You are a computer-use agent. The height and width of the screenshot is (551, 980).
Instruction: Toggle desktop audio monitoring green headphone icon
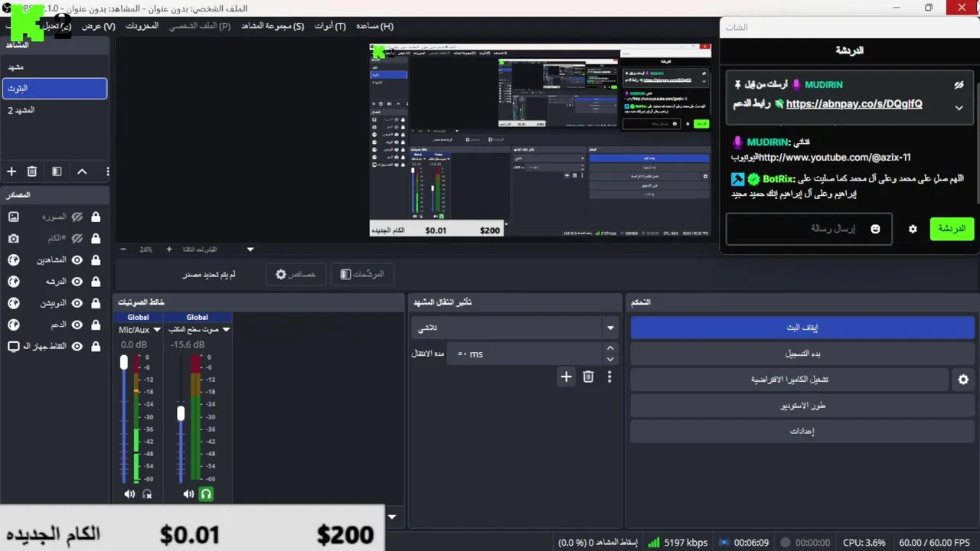point(206,494)
